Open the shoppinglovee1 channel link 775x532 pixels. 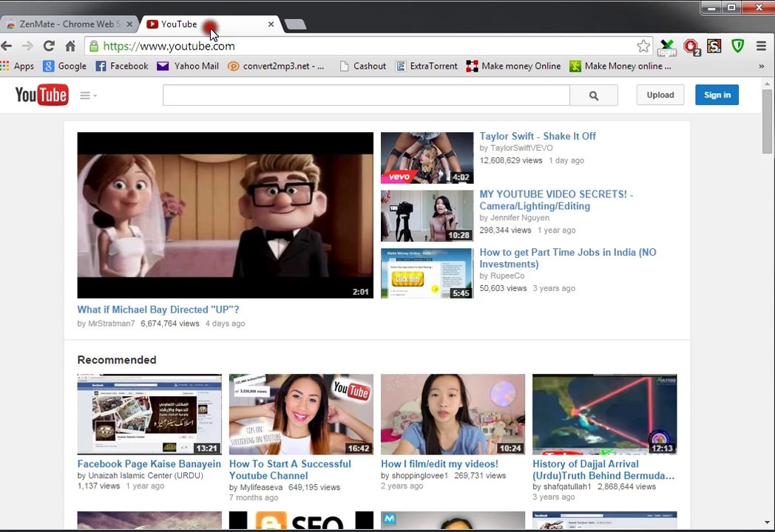pos(419,476)
